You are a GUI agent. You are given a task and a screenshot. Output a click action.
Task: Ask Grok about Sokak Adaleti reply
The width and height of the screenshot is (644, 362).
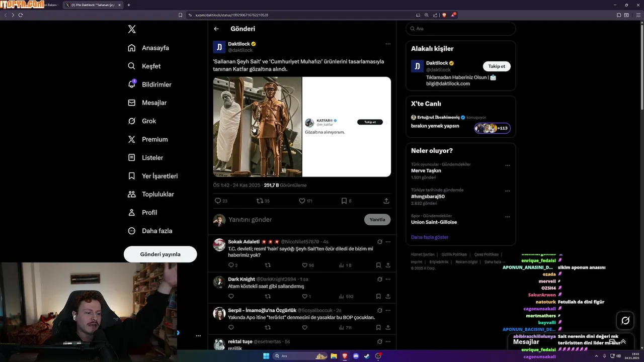[380, 241]
